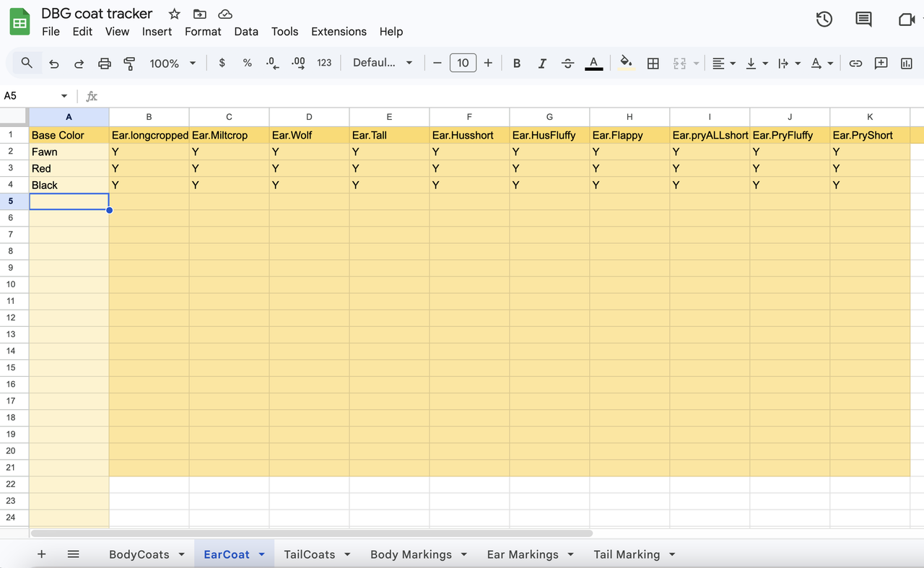The height and width of the screenshot is (568, 924).
Task: Open all sheets list
Action: 73,554
